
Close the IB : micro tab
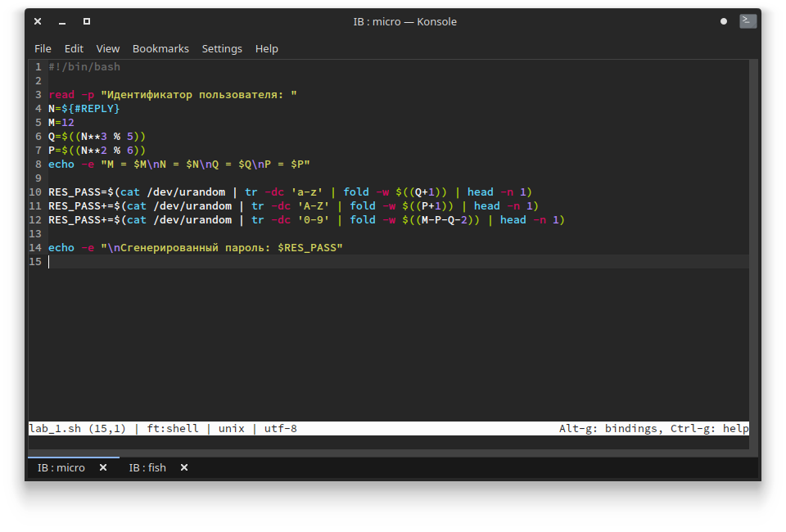point(103,467)
